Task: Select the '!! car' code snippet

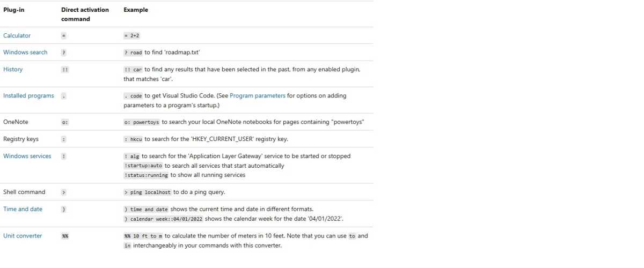Action: click(133, 70)
